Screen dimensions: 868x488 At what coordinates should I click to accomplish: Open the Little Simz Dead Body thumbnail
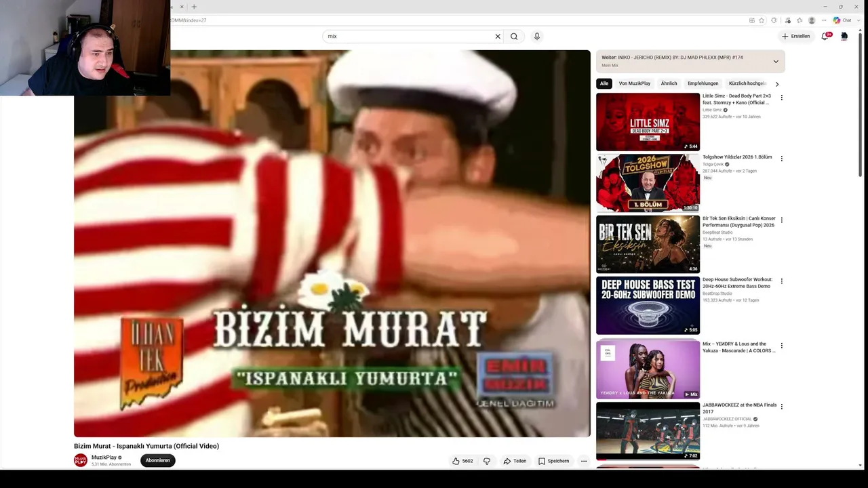click(x=648, y=122)
